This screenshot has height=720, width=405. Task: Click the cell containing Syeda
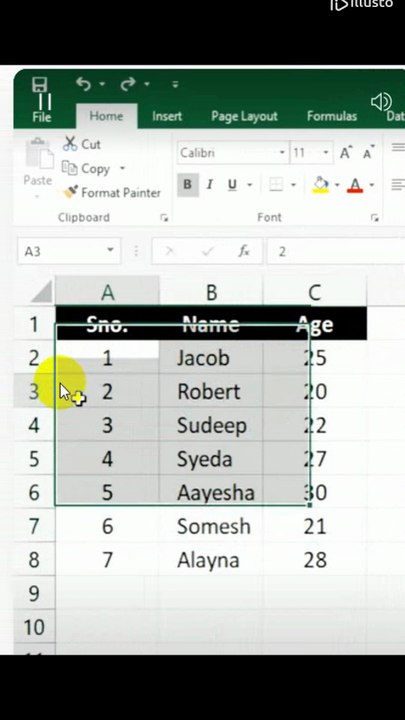[x=211, y=459]
